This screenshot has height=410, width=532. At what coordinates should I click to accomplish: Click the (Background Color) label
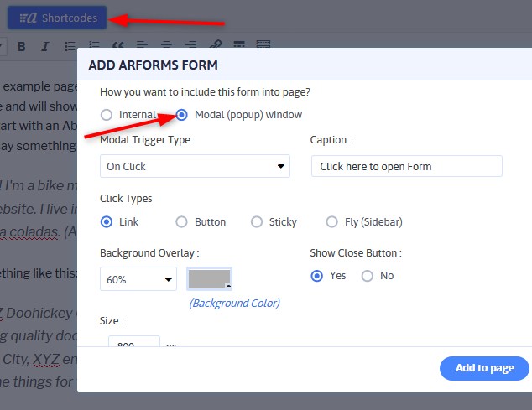tap(234, 303)
